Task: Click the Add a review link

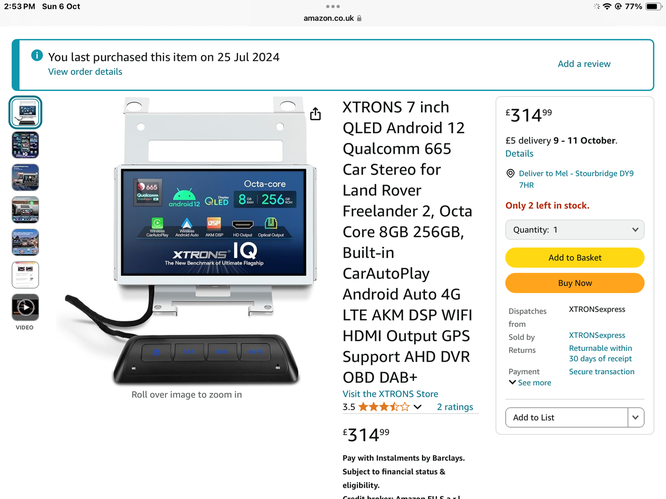Action: 584,64
